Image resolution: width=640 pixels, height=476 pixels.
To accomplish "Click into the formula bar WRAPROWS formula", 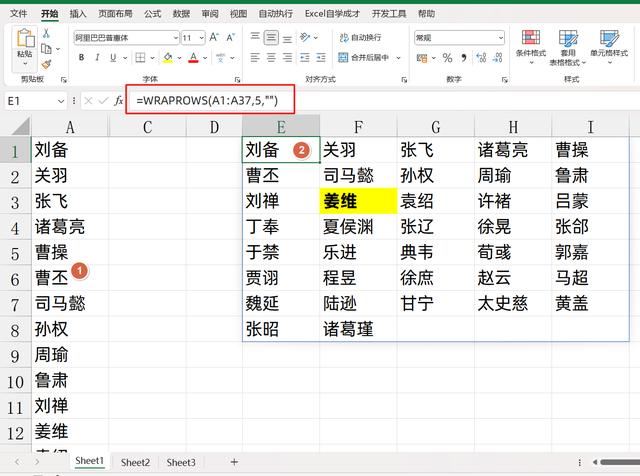I will point(207,100).
